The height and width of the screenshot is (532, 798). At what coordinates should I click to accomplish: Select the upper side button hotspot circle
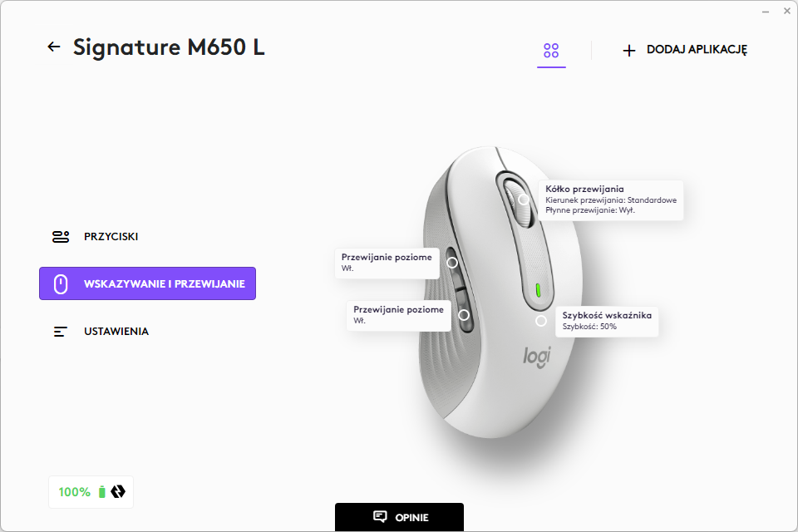click(452, 262)
